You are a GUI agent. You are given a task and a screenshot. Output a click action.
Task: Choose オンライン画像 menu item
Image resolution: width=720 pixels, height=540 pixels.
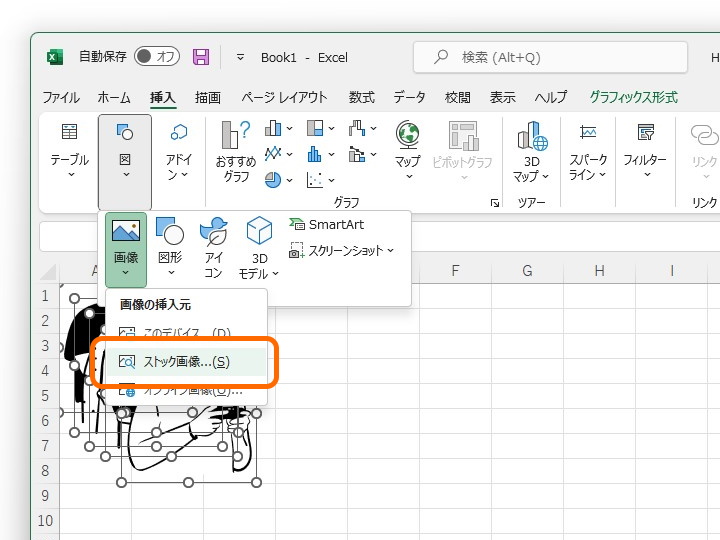186,391
